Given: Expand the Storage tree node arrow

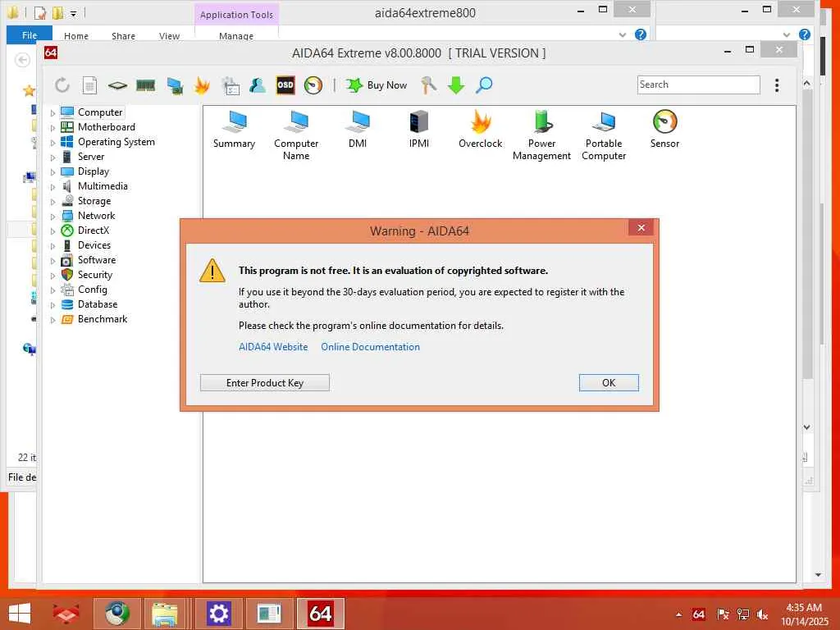Looking at the screenshot, I should click(52, 202).
